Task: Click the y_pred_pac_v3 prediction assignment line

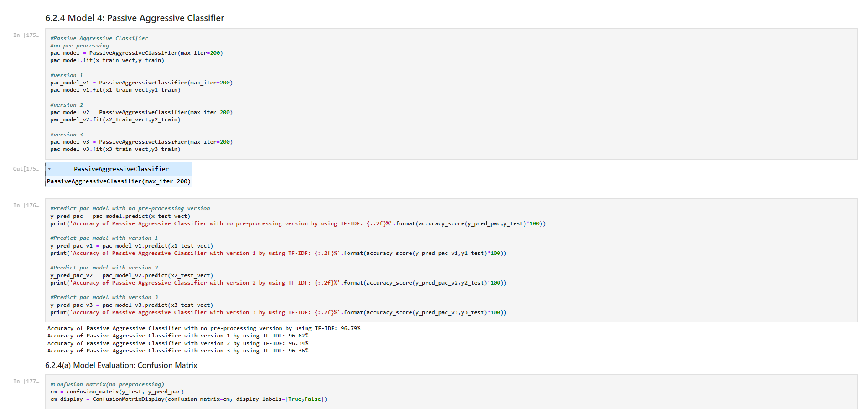Action: 131,305
